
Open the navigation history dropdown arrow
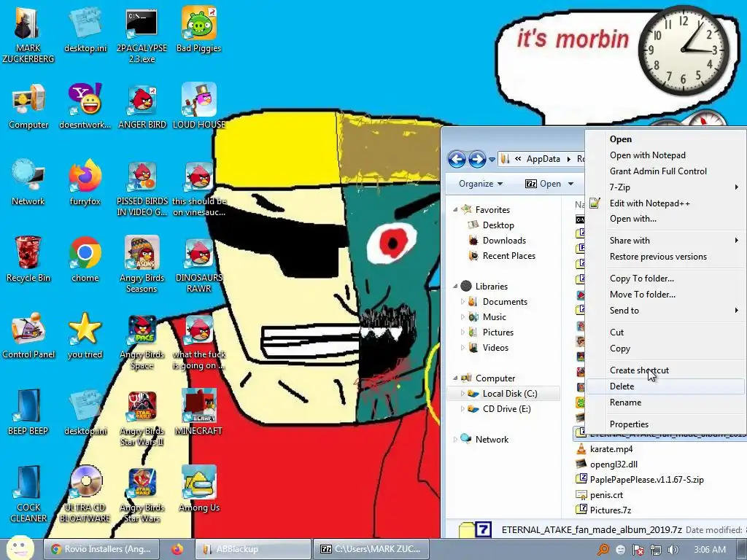pos(492,160)
